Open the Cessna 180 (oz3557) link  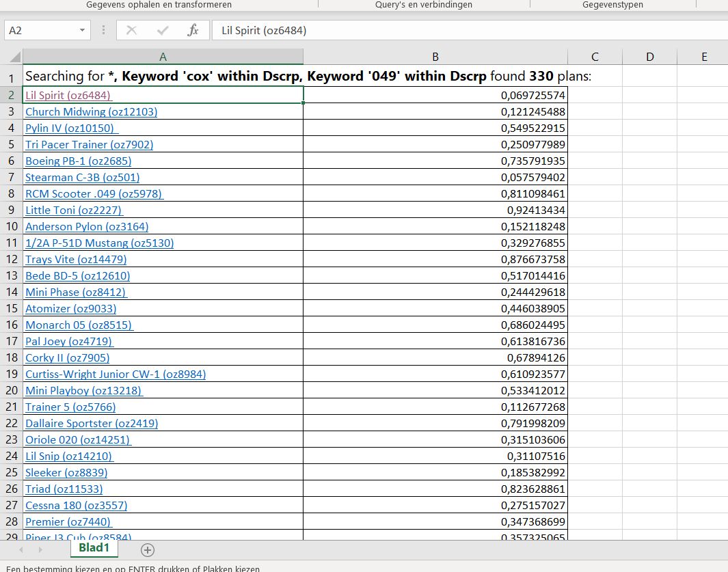point(76,506)
